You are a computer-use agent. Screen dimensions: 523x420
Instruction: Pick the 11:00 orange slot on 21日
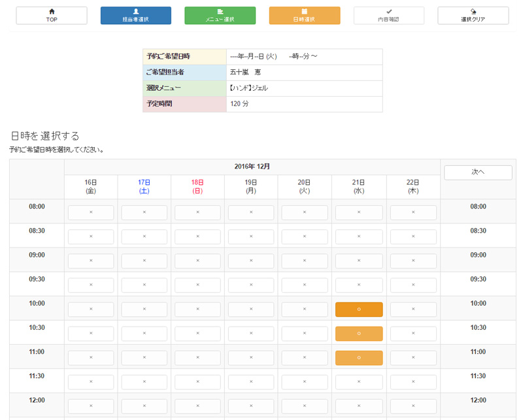359,358
